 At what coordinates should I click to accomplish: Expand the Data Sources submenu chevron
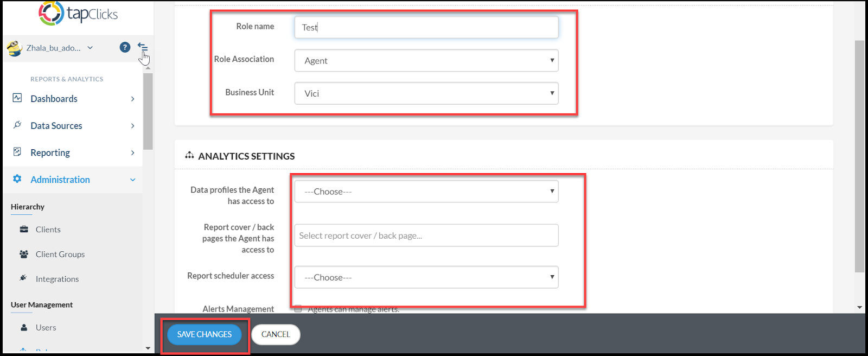point(133,126)
